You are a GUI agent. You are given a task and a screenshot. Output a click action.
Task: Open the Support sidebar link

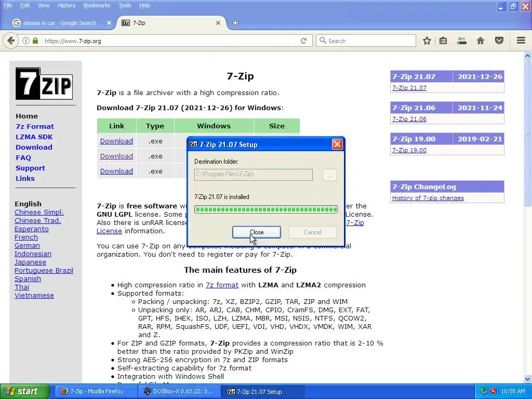point(30,168)
